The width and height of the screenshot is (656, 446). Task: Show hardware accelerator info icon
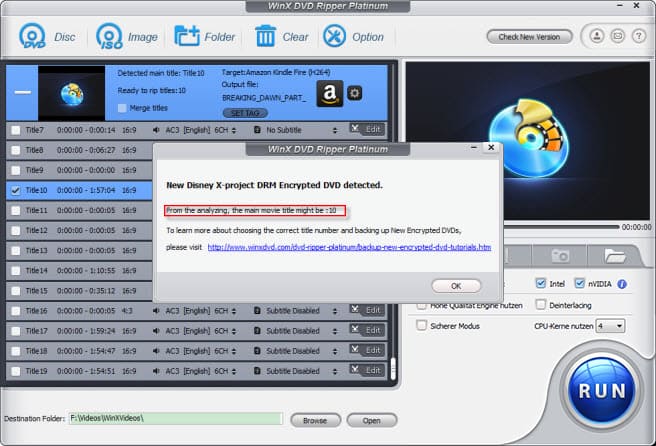pyautogui.click(x=622, y=284)
